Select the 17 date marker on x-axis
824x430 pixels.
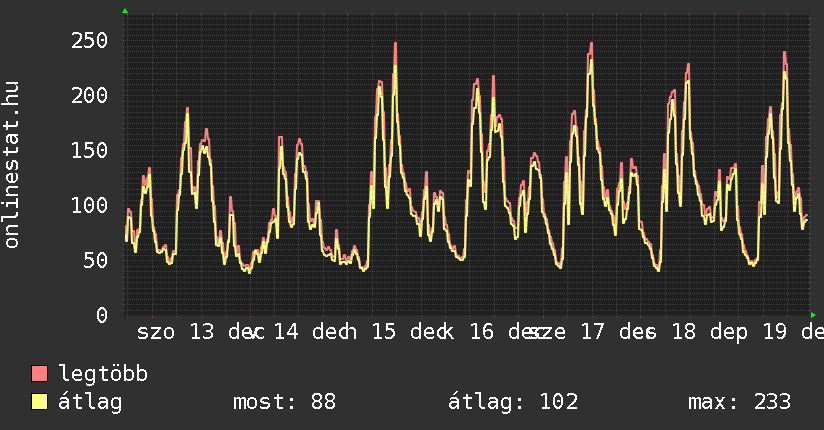click(592, 332)
